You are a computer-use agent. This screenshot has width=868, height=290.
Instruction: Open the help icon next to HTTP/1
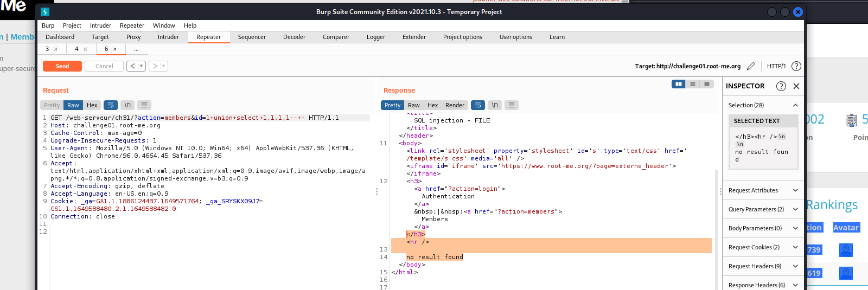tap(796, 66)
